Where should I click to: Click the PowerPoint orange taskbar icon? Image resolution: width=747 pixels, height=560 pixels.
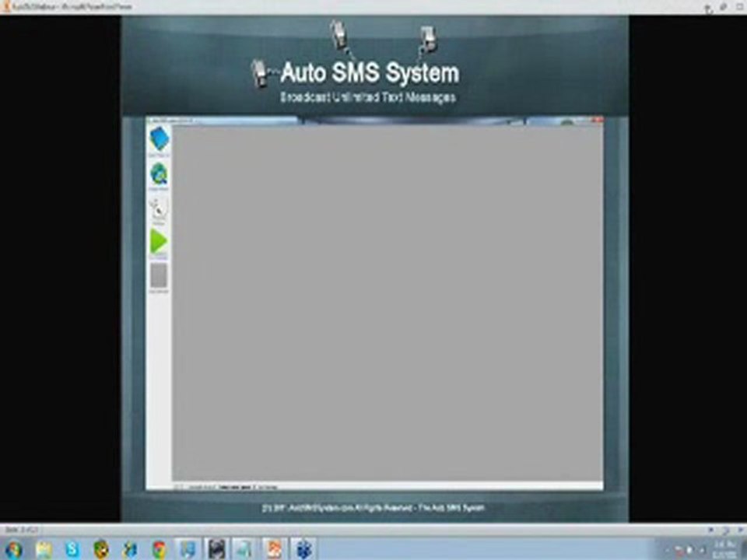274,550
